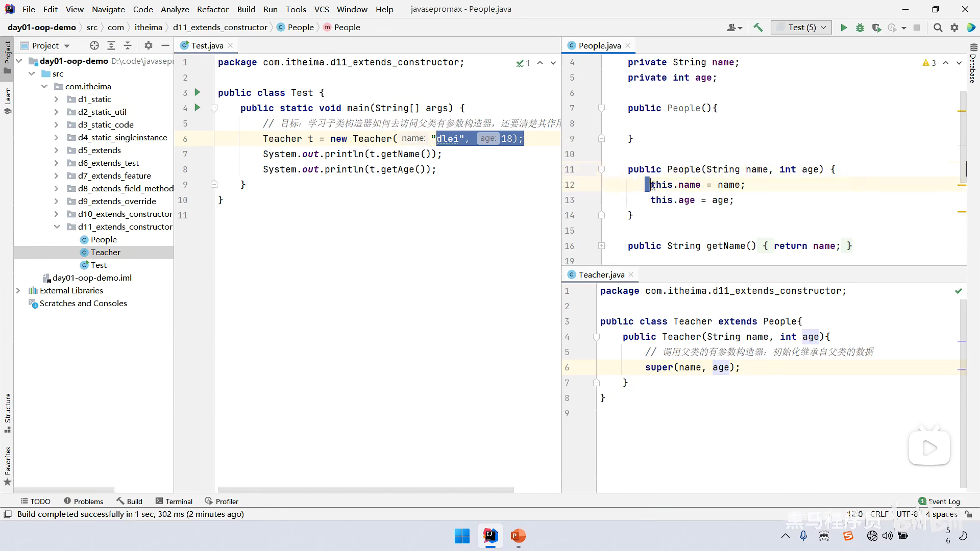Click run gutter arrow beside main method
This screenshot has width=980, height=551.
(x=198, y=108)
